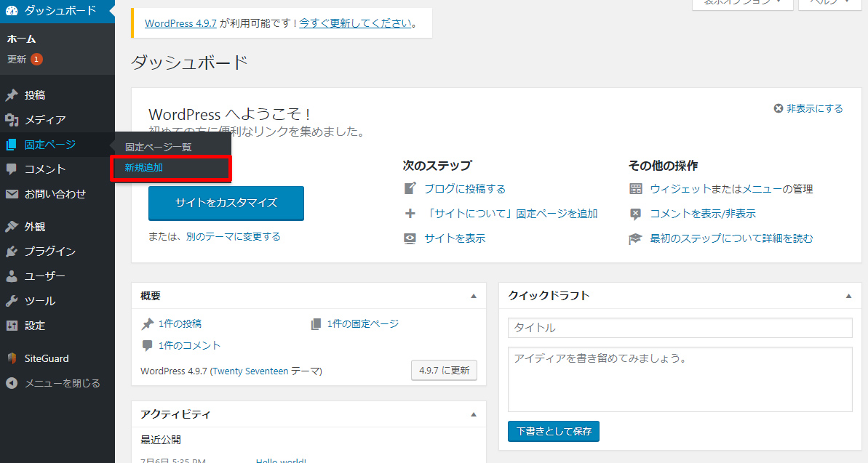Collapse the クイックドラフト widget arrow

pyautogui.click(x=848, y=296)
